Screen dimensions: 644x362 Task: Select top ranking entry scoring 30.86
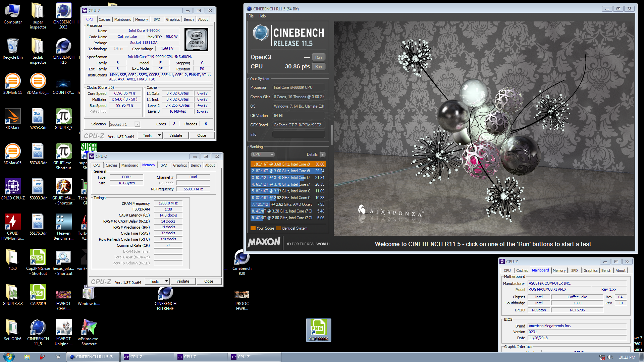click(288, 164)
